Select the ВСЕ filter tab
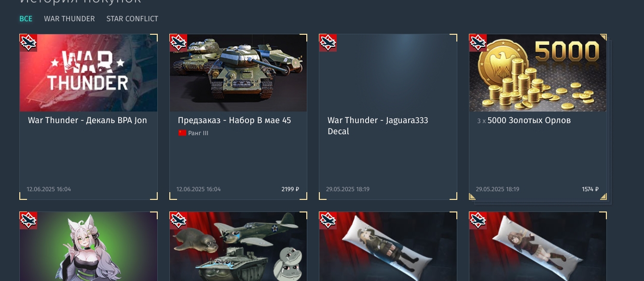The height and width of the screenshot is (281, 644). click(26, 19)
